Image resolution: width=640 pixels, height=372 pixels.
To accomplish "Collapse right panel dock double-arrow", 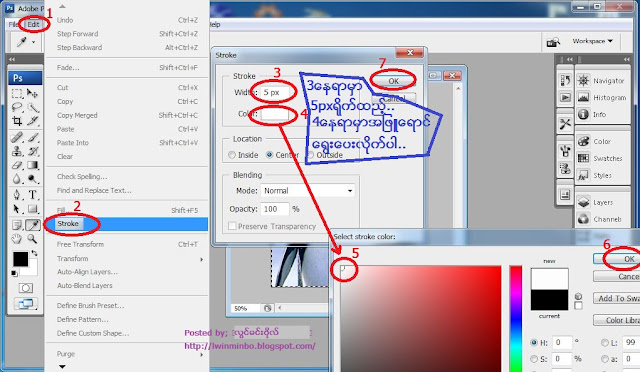I will pos(627,59).
